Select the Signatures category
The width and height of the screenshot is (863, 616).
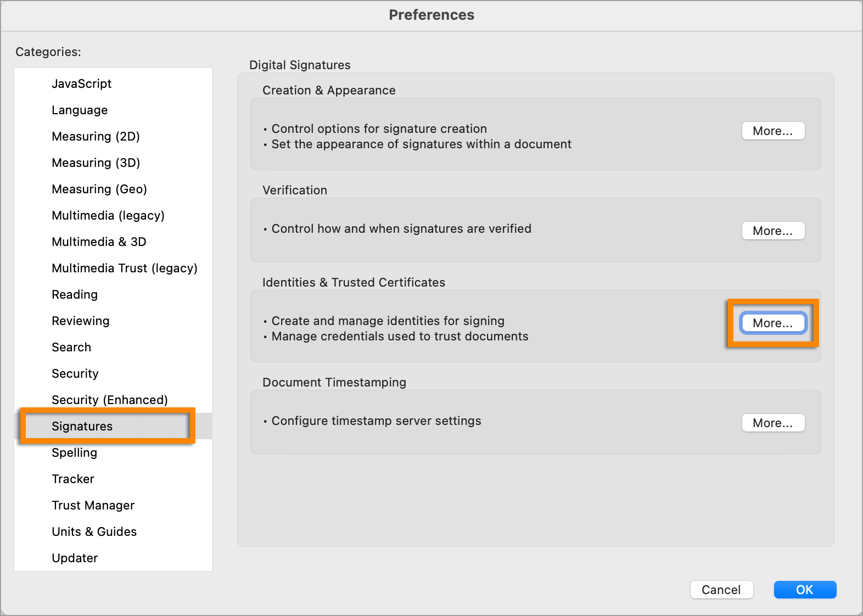(x=82, y=426)
